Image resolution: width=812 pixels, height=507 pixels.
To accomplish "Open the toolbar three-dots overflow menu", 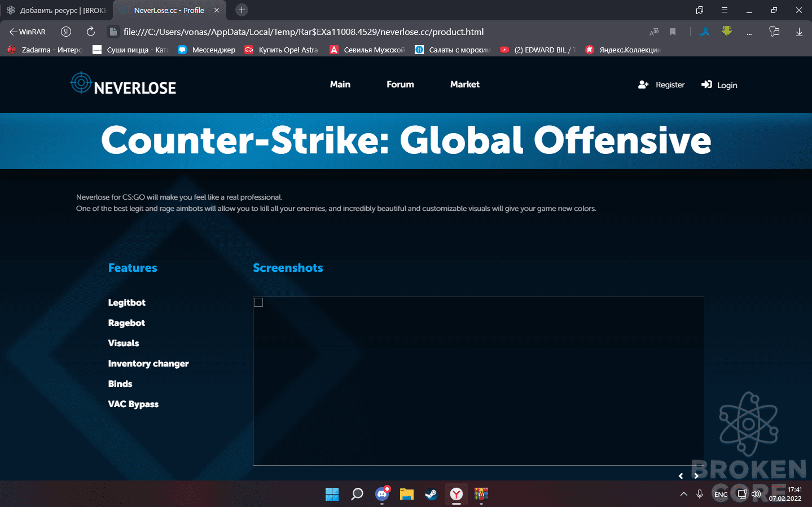I will (x=749, y=32).
